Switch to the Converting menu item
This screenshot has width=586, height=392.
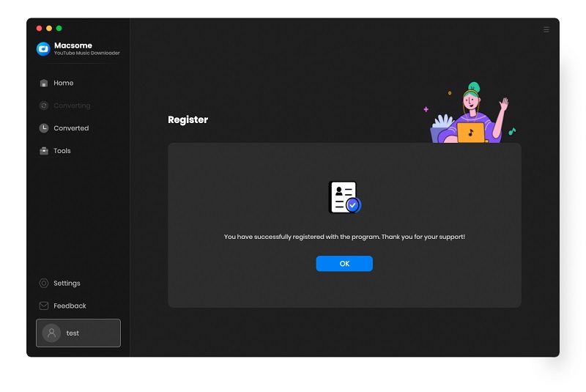click(x=72, y=106)
